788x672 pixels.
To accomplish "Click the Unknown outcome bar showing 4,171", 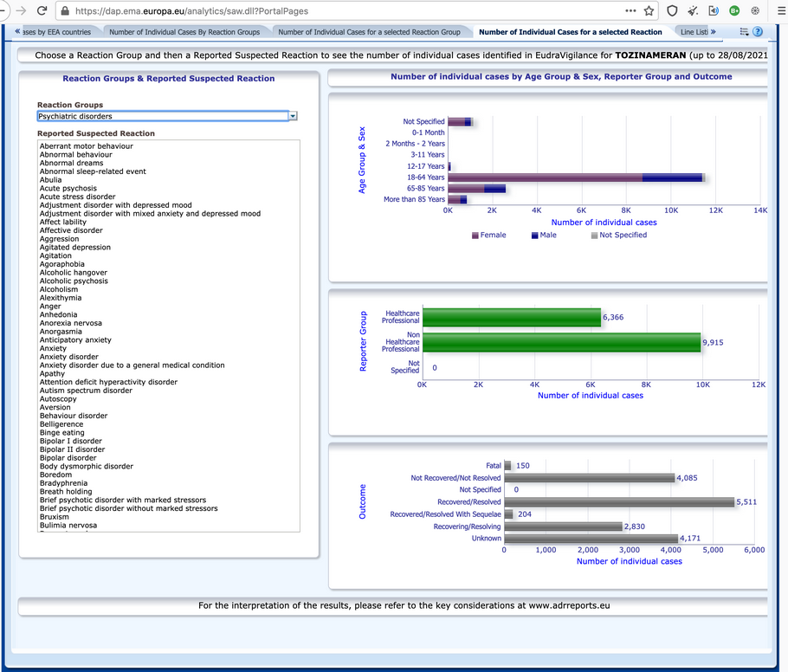I will pyautogui.click(x=591, y=539).
